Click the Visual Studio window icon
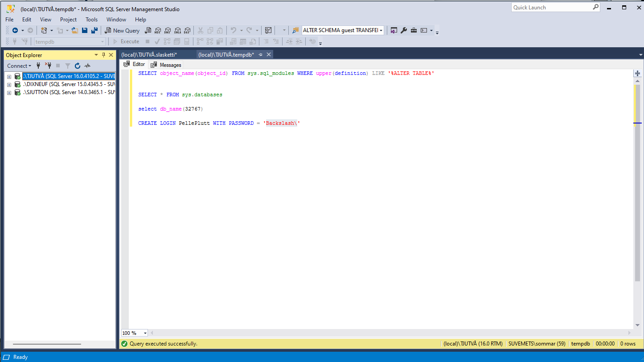The height and width of the screenshot is (362, 644). point(394,30)
